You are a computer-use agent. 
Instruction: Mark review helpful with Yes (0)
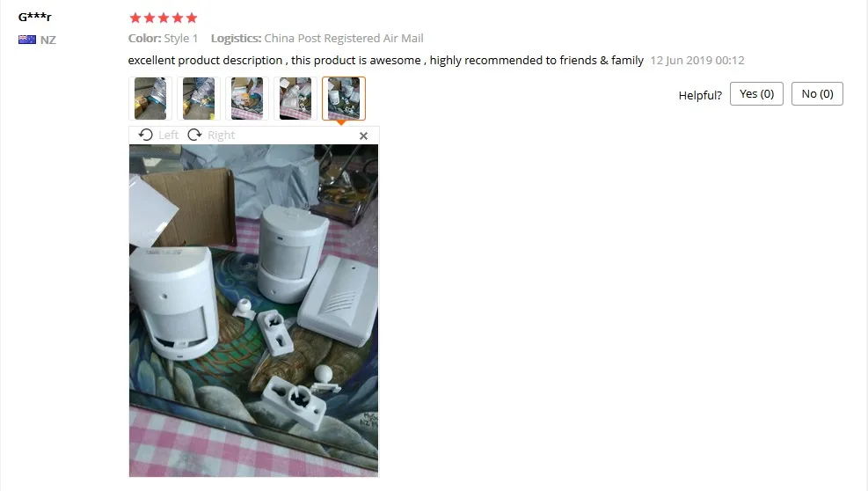click(756, 93)
